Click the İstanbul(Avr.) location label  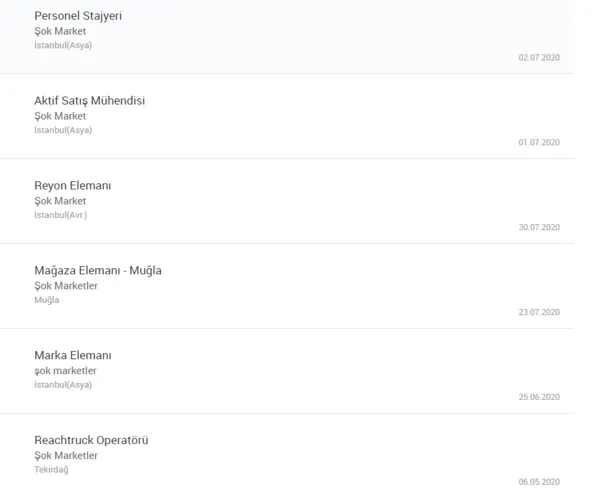click(60, 215)
